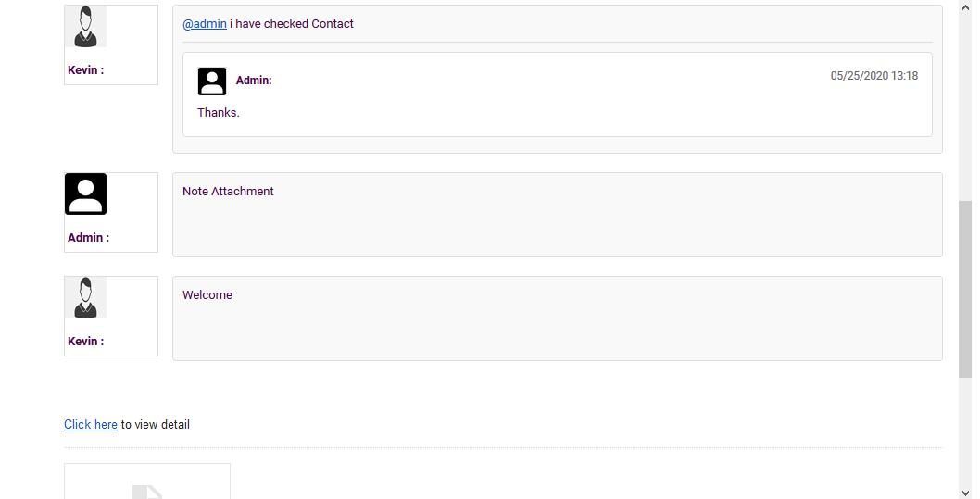Click the Welcome comment box
This screenshot has width=980, height=499.
(x=558, y=318)
